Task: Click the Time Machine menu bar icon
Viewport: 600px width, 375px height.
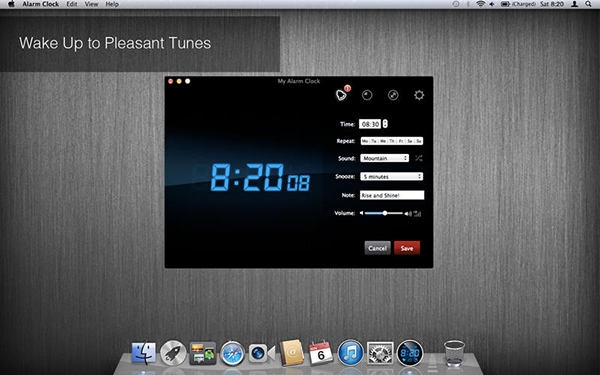Action: (456, 4)
